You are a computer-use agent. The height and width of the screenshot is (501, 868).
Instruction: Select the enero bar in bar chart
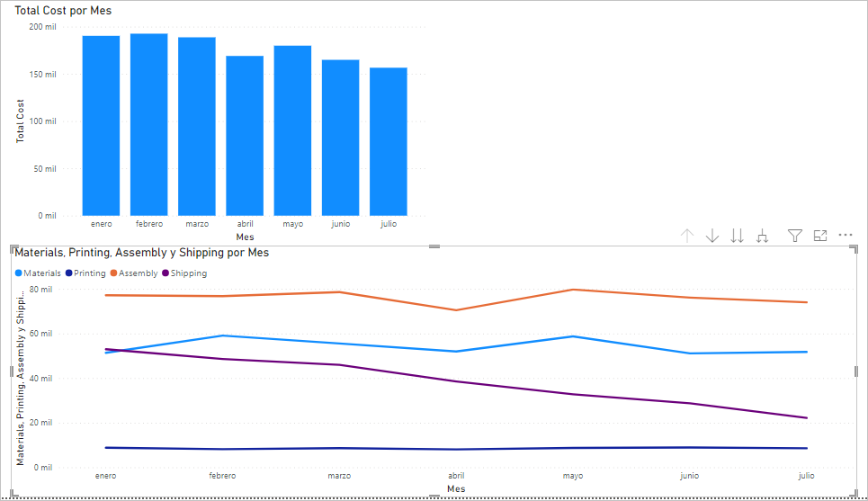[102, 126]
